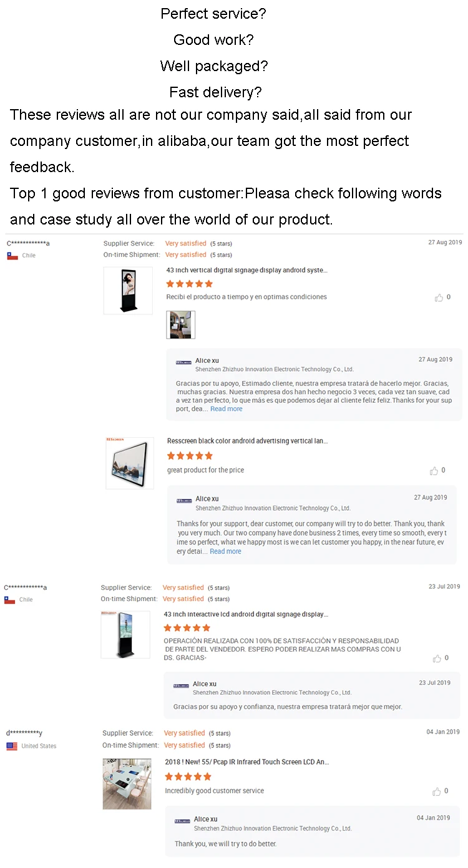Open "Resscreen black color android advertising" product link
The image size is (468, 868).
tap(247, 441)
